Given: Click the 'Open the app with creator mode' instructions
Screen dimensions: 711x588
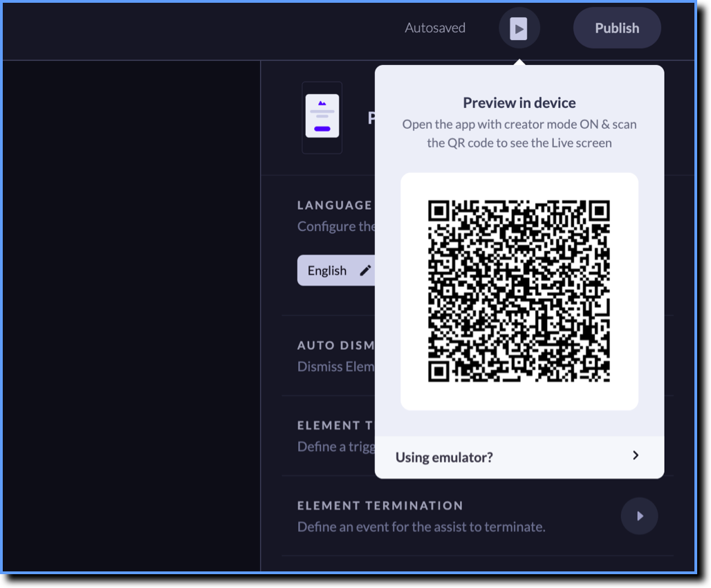Looking at the screenshot, I should [519, 134].
